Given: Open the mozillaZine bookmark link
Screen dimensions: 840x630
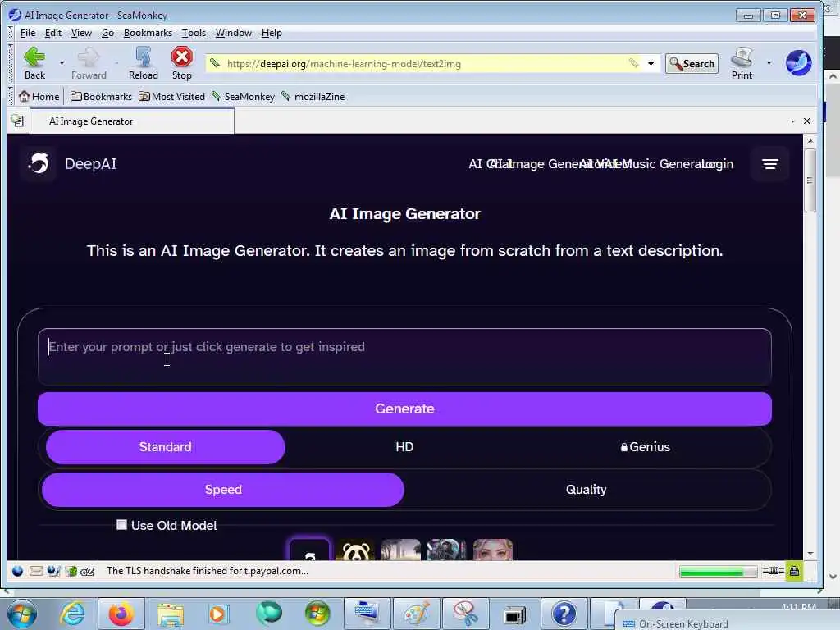Looking at the screenshot, I should point(313,97).
